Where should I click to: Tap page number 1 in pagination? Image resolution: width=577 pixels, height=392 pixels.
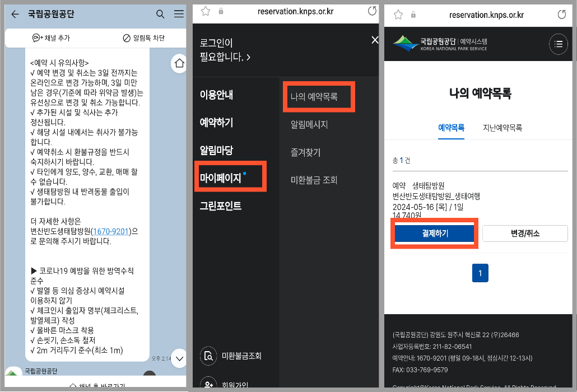click(x=480, y=273)
